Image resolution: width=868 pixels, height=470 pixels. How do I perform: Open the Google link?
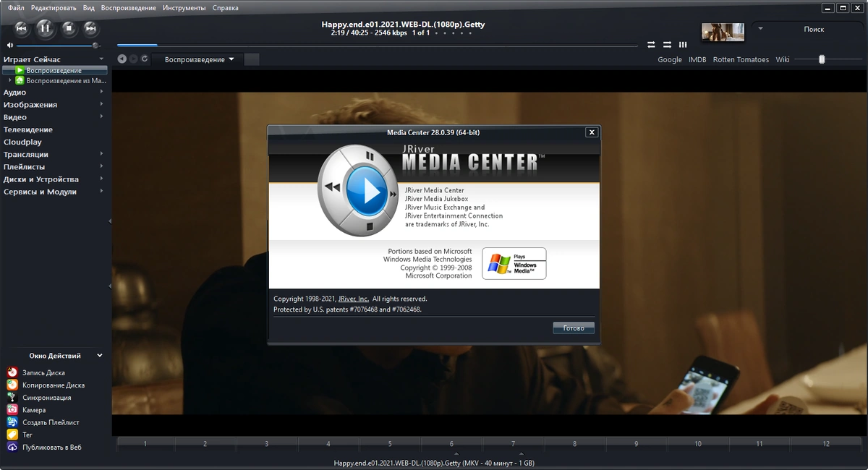click(x=670, y=60)
